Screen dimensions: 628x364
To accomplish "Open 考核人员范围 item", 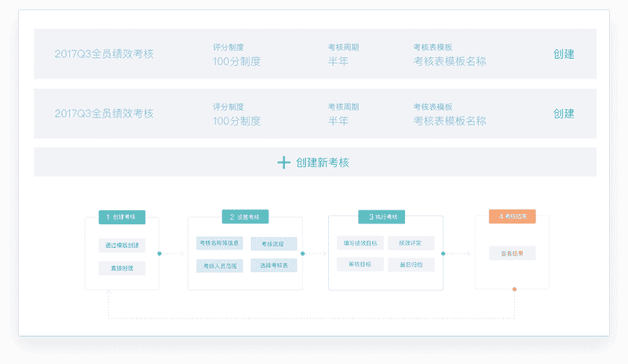I will (x=220, y=265).
